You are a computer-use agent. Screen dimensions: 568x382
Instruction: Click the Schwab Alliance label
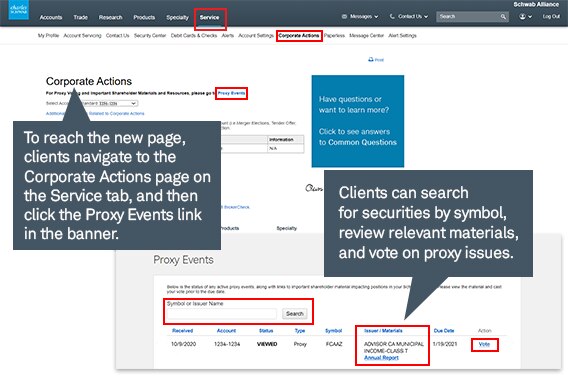536,4
